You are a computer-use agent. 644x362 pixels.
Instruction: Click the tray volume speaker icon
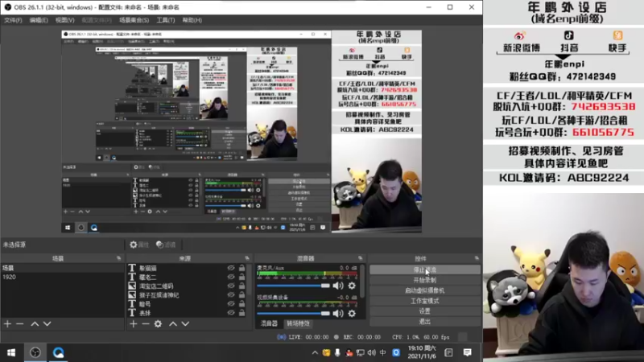(x=372, y=352)
